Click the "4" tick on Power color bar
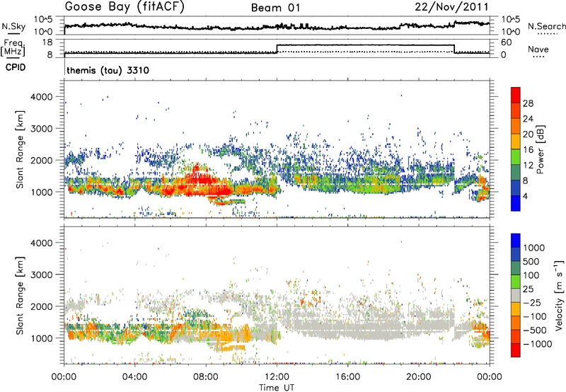The width and height of the screenshot is (566, 392). point(525,196)
